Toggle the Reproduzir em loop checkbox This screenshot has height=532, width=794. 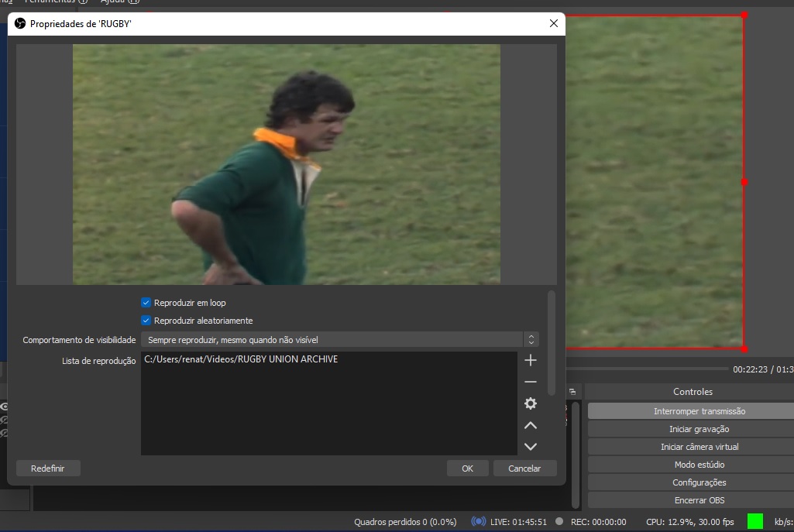[x=146, y=303]
